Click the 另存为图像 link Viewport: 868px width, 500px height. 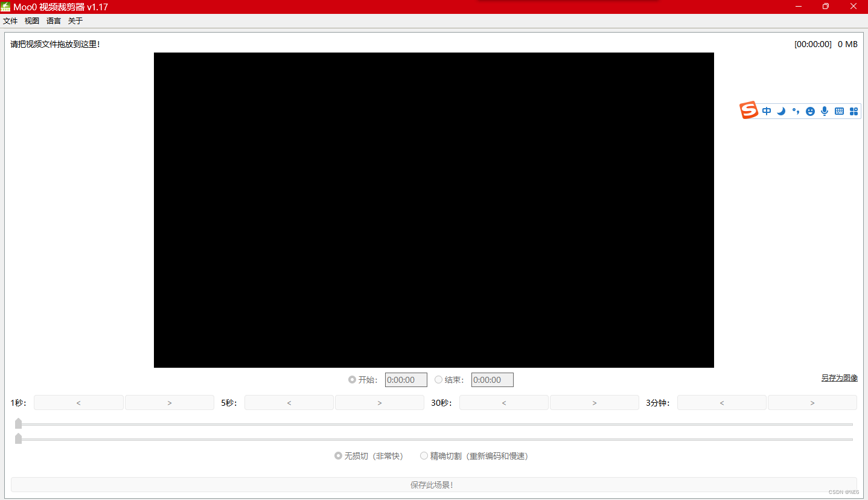(x=839, y=378)
